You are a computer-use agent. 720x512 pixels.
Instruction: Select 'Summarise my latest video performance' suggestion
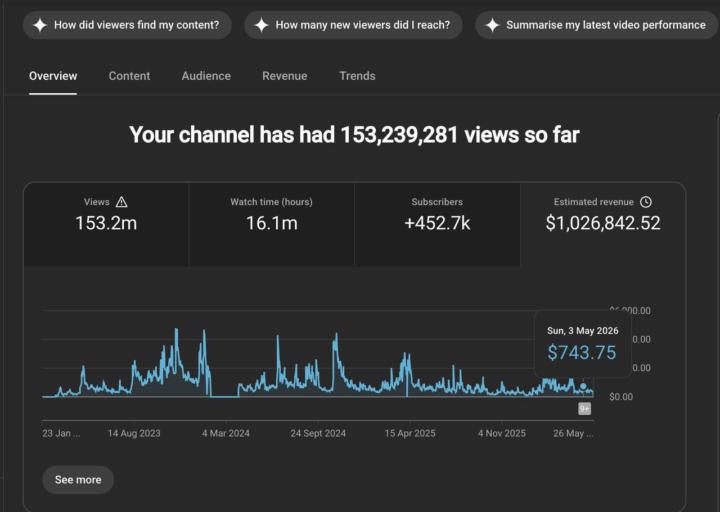(596, 25)
